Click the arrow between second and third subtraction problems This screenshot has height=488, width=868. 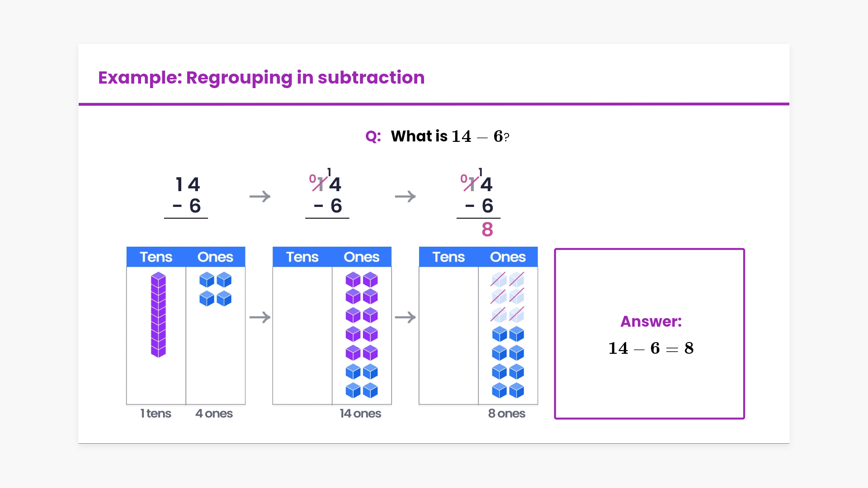405,197
